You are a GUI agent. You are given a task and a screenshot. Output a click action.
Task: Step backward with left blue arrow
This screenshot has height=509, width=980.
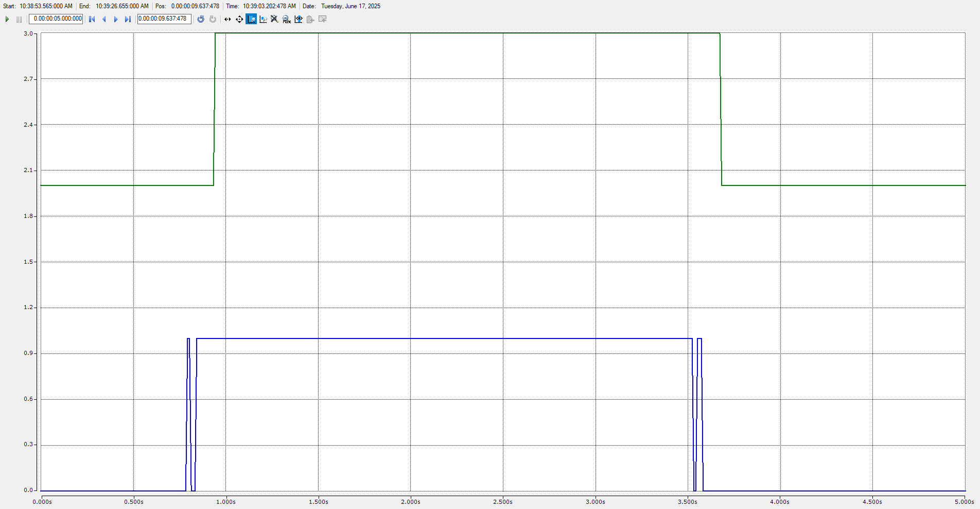click(x=104, y=19)
